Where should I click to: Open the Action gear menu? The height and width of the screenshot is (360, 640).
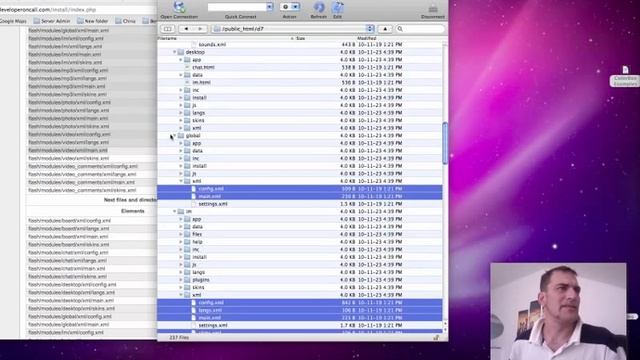pos(289,7)
